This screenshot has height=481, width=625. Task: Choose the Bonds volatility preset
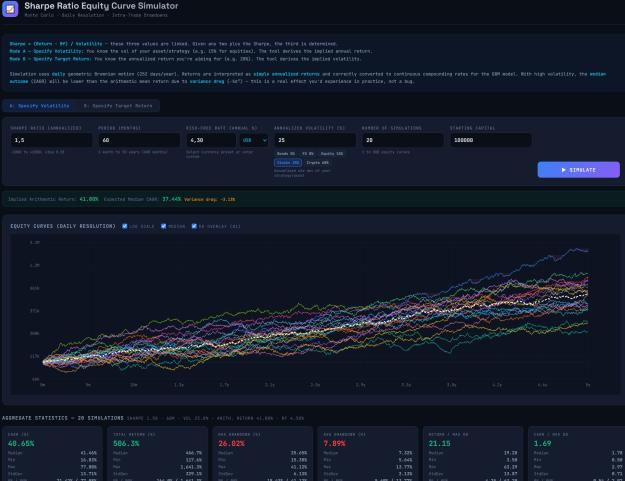(x=286, y=154)
